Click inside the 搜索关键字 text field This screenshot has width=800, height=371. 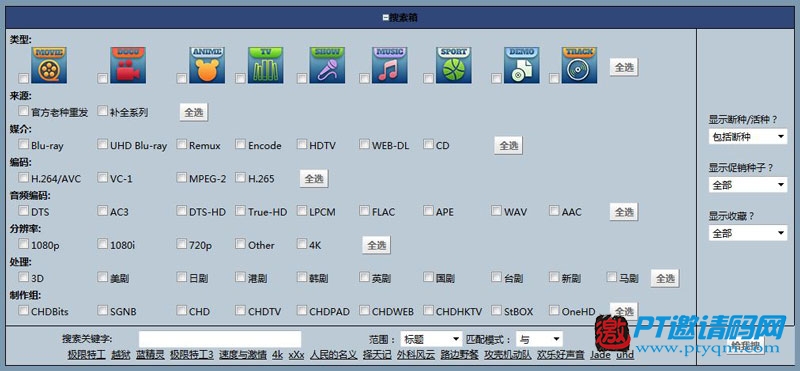click(x=220, y=339)
